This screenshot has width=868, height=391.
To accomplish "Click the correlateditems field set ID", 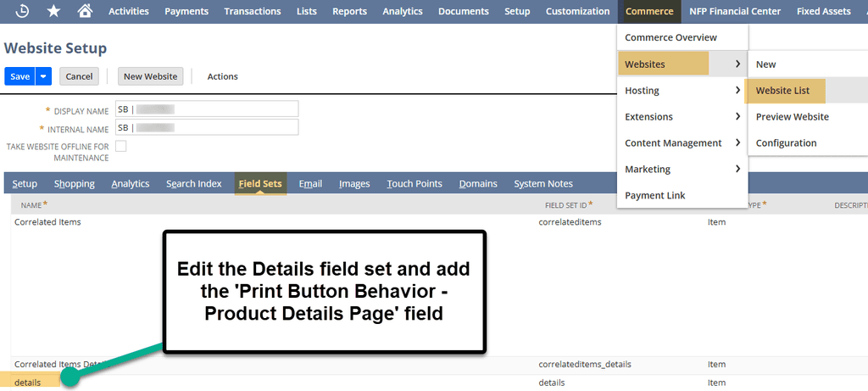I will [570, 222].
